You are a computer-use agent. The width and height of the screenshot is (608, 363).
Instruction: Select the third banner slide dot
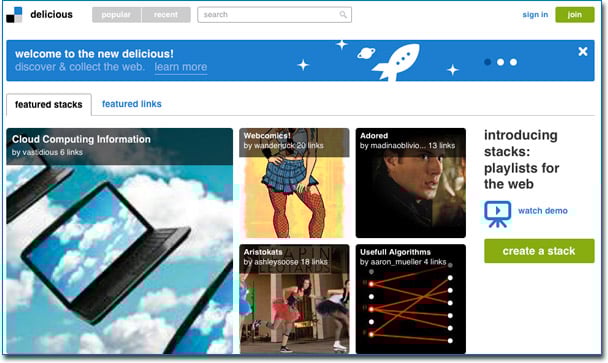513,62
